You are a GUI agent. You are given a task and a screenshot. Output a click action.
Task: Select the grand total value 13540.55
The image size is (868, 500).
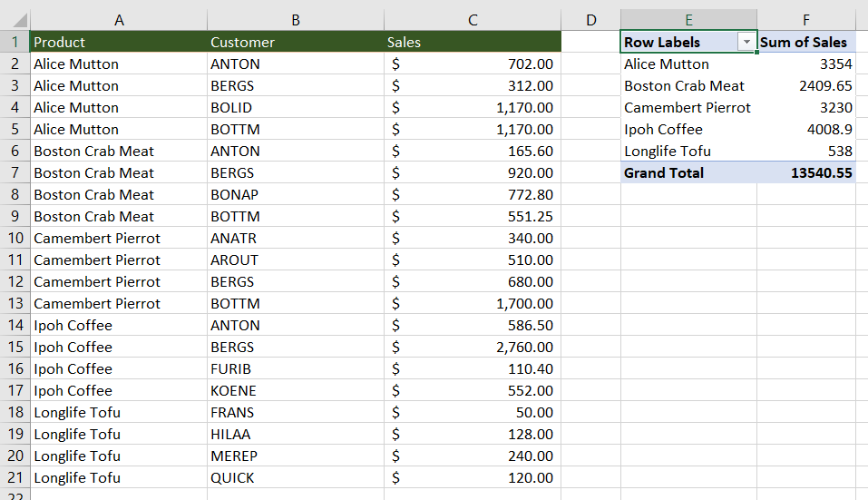pyautogui.click(x=805, y=172)
